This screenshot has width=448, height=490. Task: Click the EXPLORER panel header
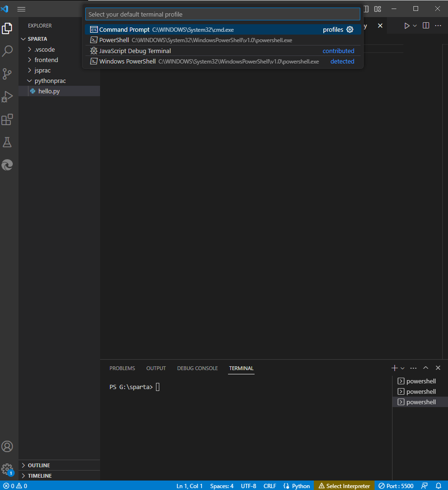40,26
